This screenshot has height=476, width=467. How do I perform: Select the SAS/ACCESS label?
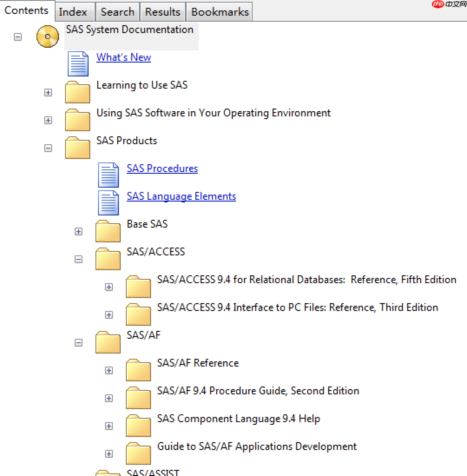click(156, 251)
